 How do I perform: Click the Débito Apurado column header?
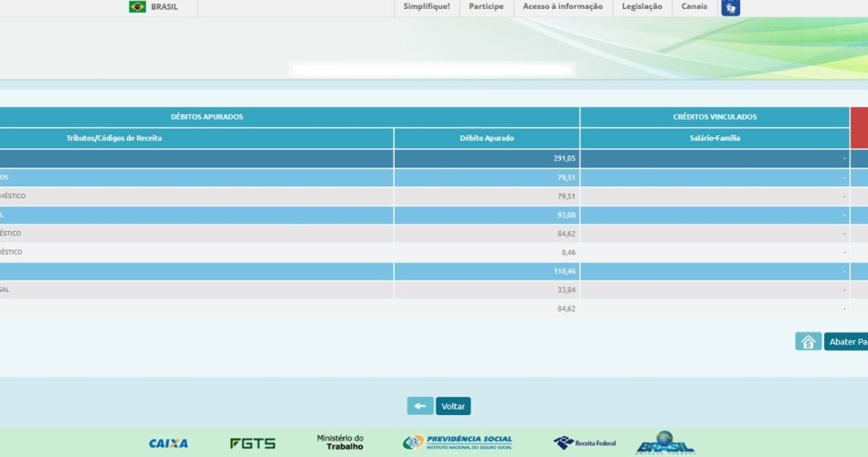tap(486, 138)
